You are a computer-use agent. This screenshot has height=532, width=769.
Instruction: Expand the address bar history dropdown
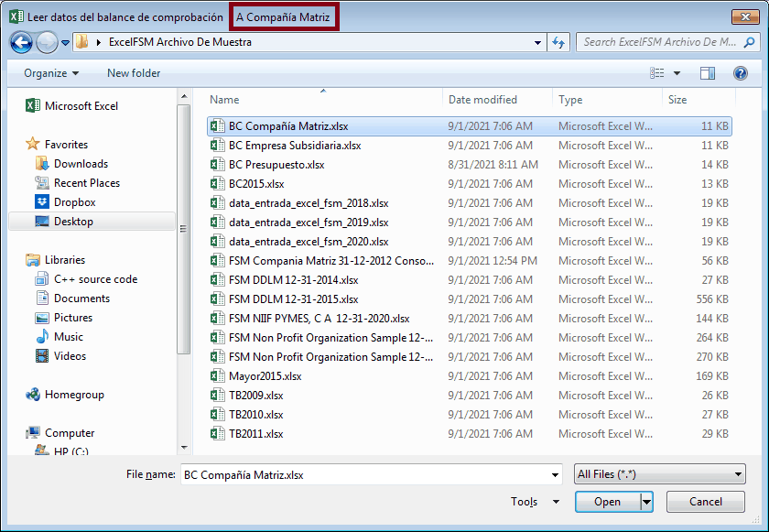[x=537, y=43]
